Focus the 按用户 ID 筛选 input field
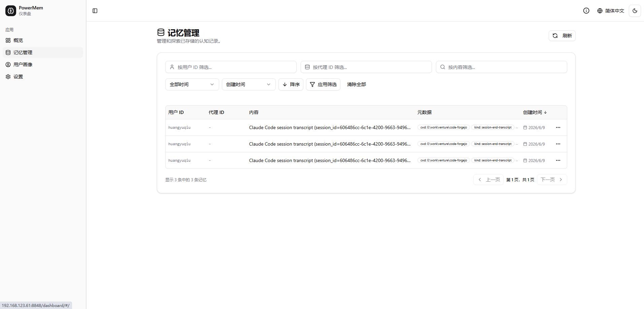The image size is (644, 309). [x=231, y=67]
